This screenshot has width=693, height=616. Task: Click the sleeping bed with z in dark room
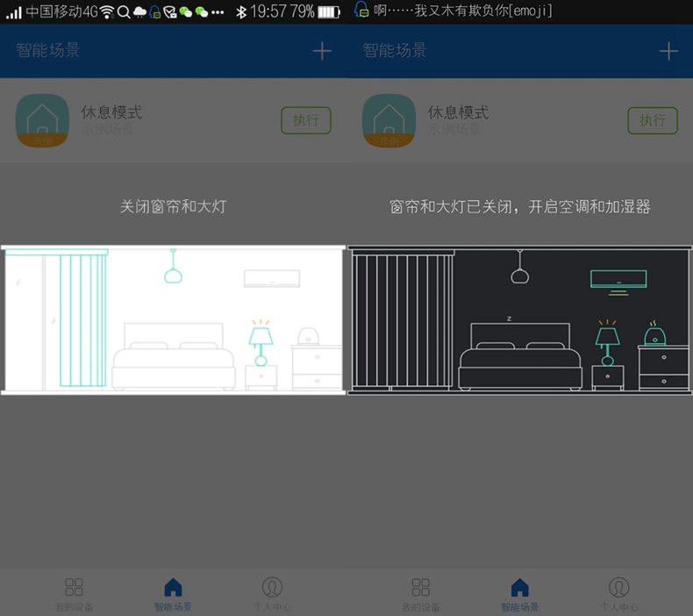click(x=520, y=355)
